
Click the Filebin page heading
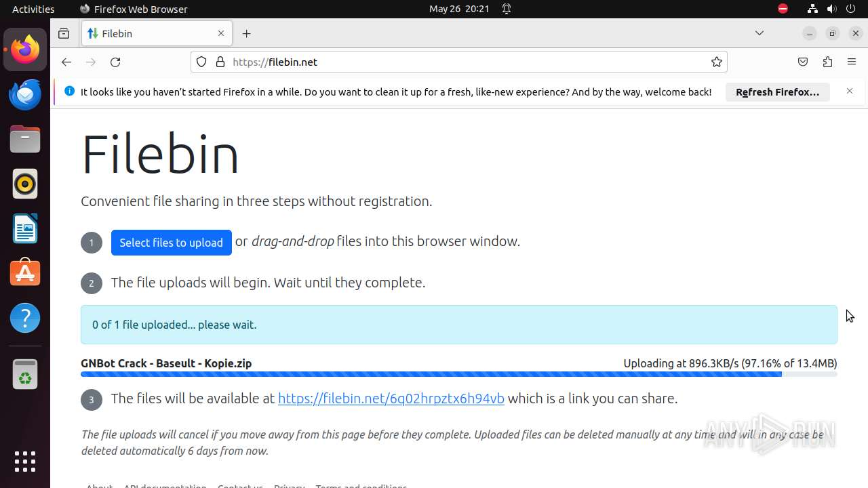tap(160, 155)
